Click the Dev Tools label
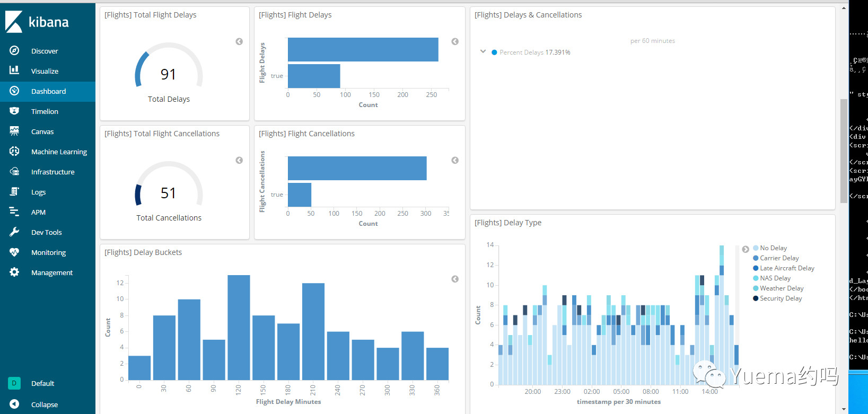Viewport: 868px width, 414px height. [x=47, y=232]
